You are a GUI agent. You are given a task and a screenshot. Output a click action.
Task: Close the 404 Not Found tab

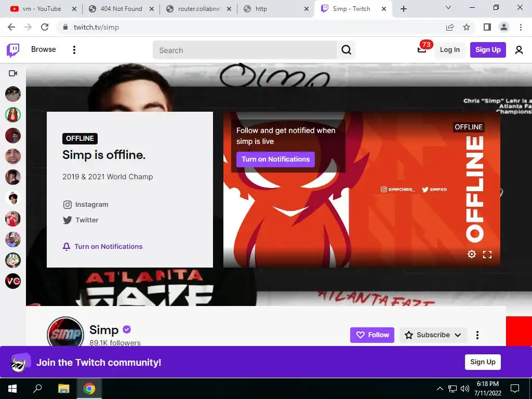152,9
